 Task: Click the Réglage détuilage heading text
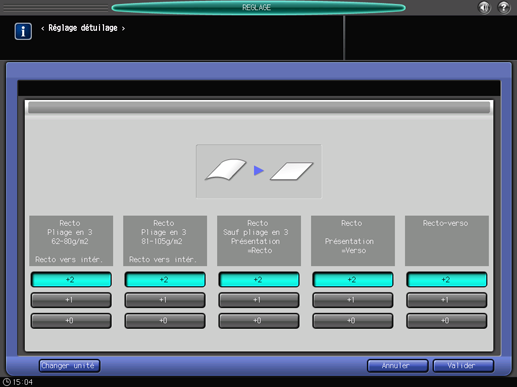click(83, 28)
